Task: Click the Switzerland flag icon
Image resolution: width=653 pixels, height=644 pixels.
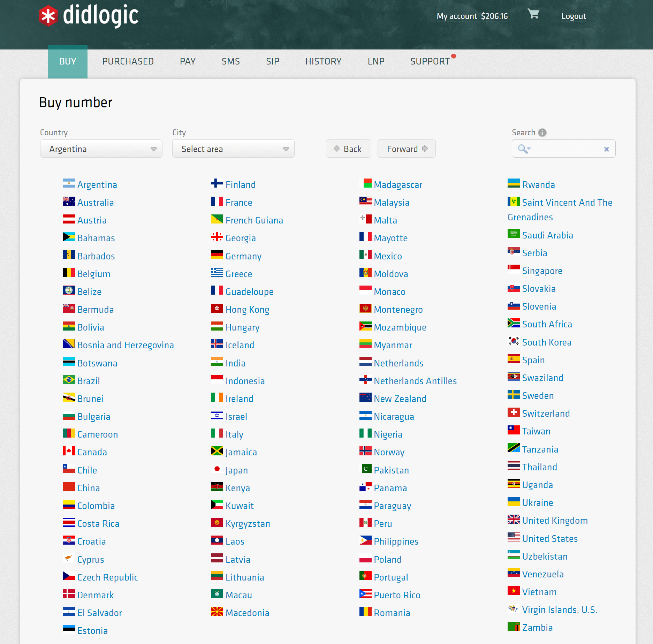Action: tap(513, 412)
